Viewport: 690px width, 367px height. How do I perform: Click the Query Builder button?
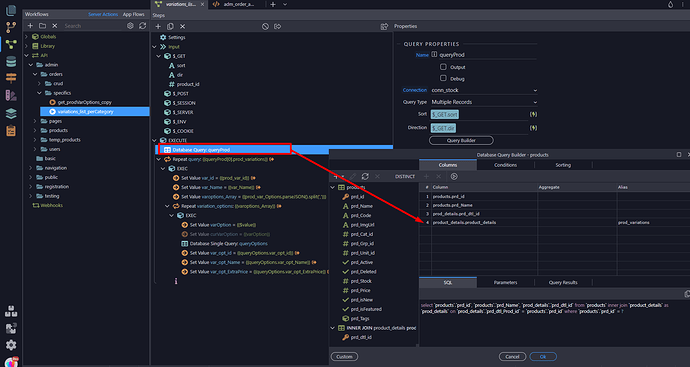461,140
